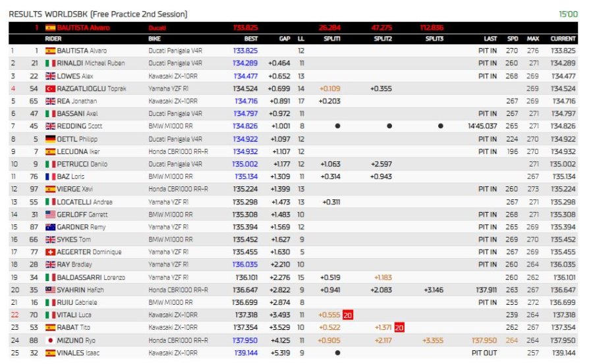Click the LL column header
593x364 pixels.
coord(301,39)
